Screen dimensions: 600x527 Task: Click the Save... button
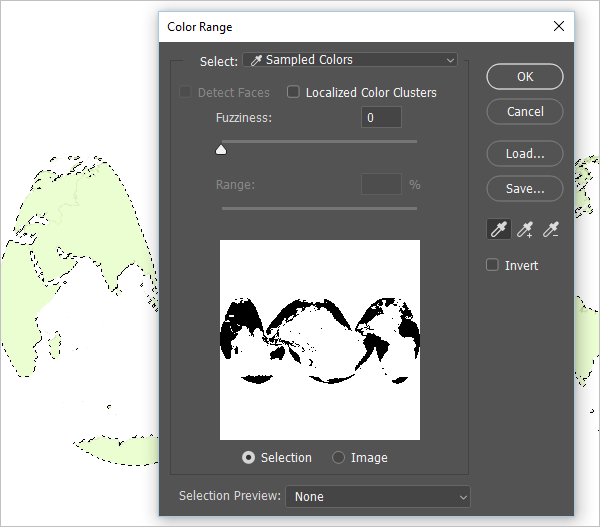[525, 189]
